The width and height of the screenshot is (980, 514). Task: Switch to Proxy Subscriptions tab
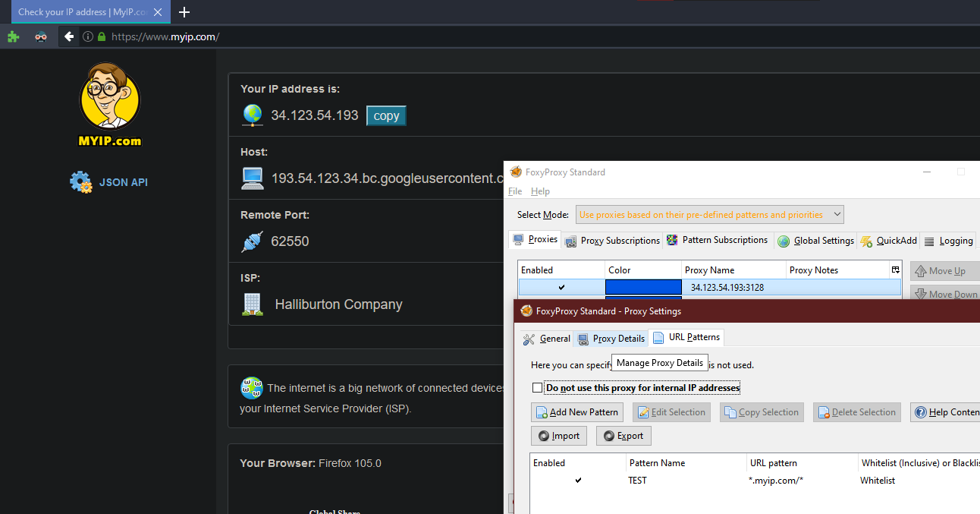pyautogui.click(x=613, y=240)
